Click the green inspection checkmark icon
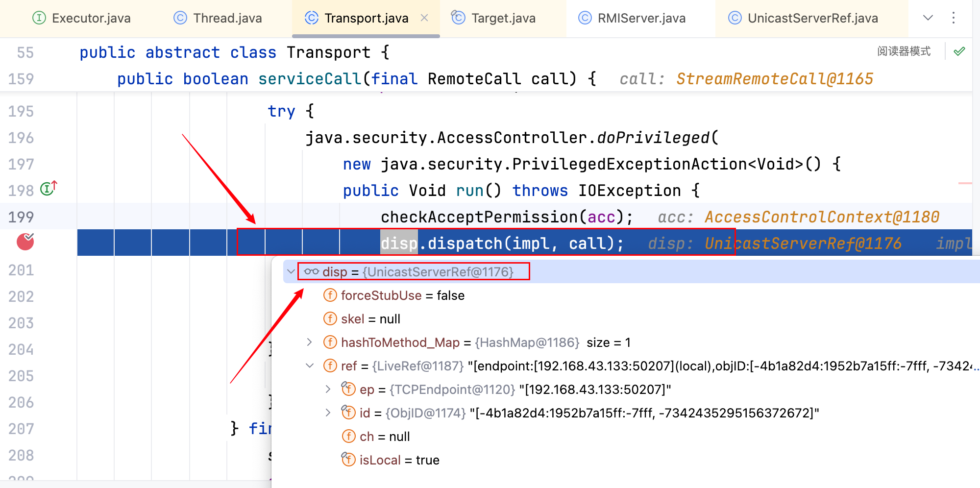The image size is (980, 488). [x=959, y=51]
